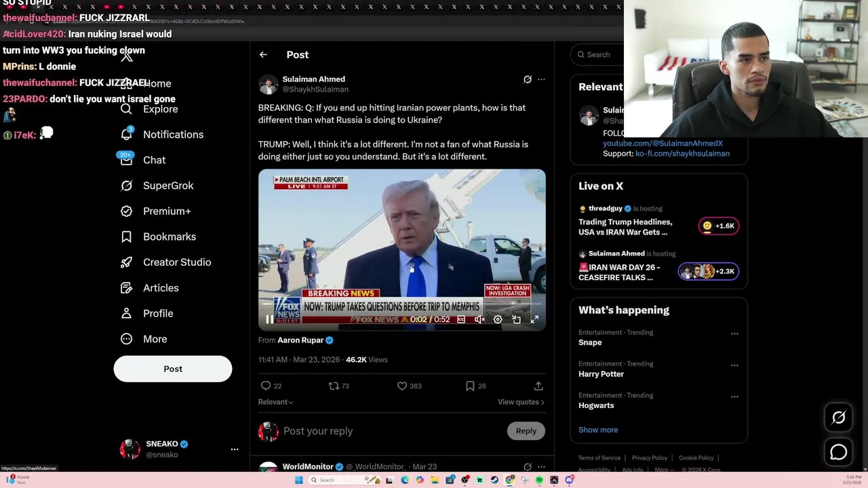
Task: Unmute the video audio
Action: 479,319
